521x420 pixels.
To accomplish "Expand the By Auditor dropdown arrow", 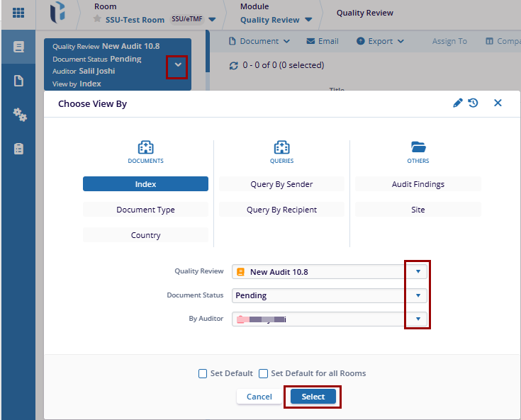I will [x=418, y=319].
